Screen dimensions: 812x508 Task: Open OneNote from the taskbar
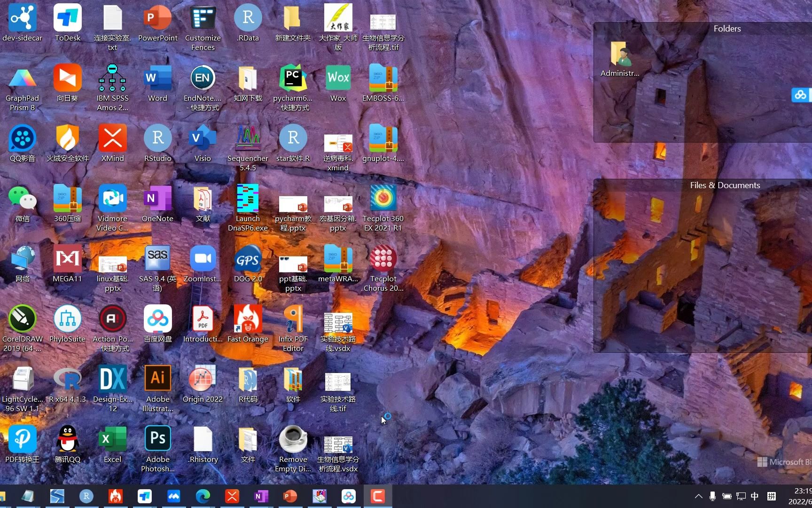pyautogui.click(x=261, y=496)
